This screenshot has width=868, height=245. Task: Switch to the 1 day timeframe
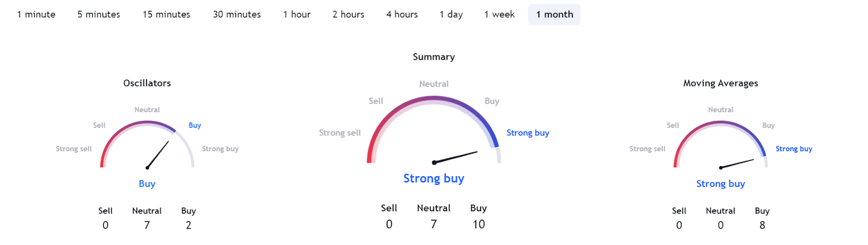(451, 15)
